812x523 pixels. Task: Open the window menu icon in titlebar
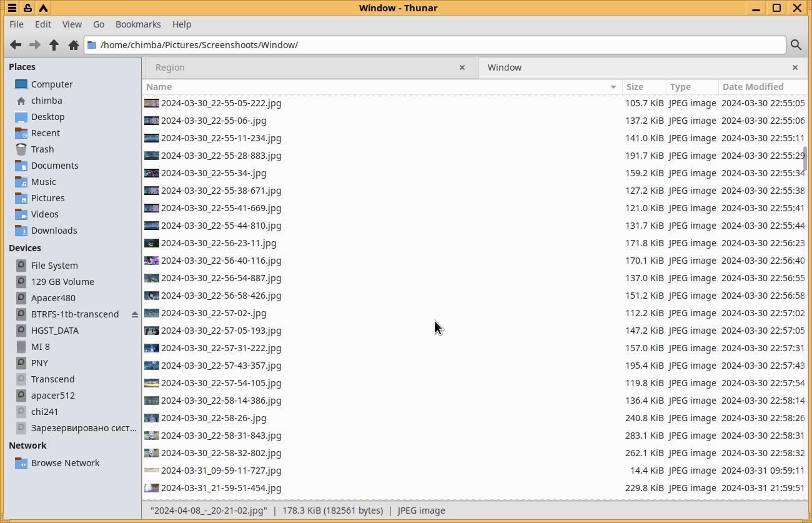pyautogui.click(x=12, y=8)
